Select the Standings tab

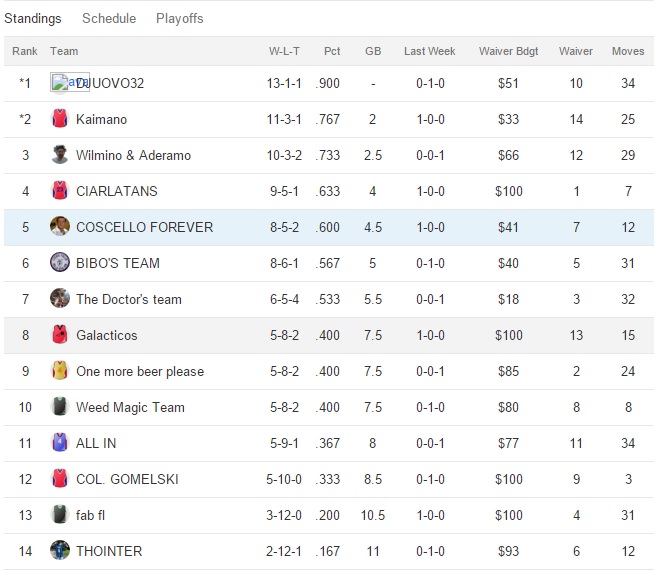33,18
